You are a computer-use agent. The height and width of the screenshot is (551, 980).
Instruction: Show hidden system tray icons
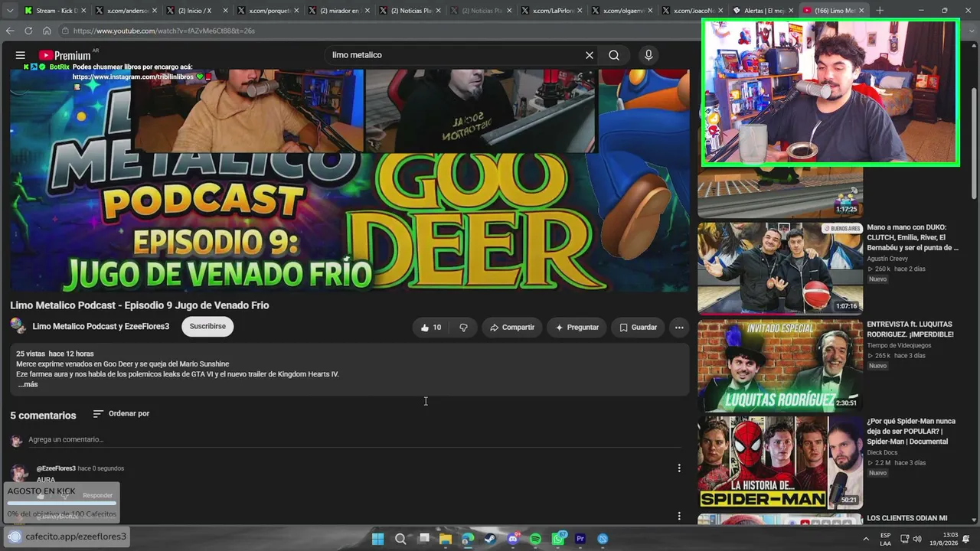click(x=866, y=539)
